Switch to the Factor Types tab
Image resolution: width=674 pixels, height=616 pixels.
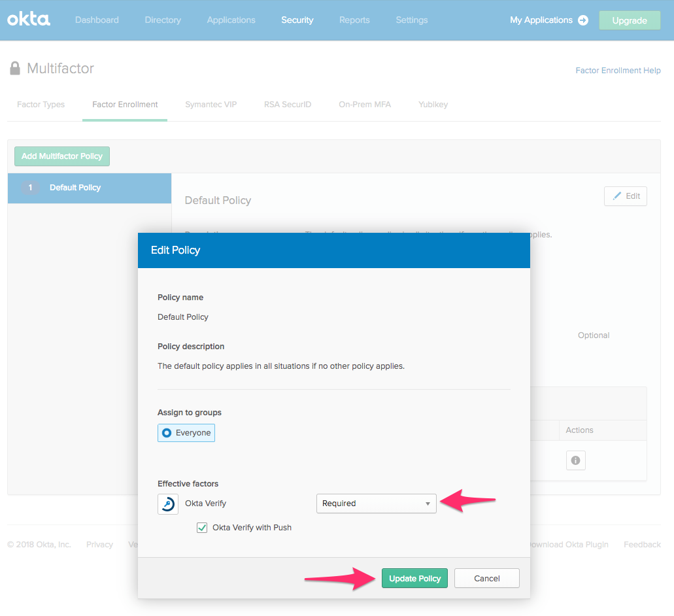tap(41, 105)
